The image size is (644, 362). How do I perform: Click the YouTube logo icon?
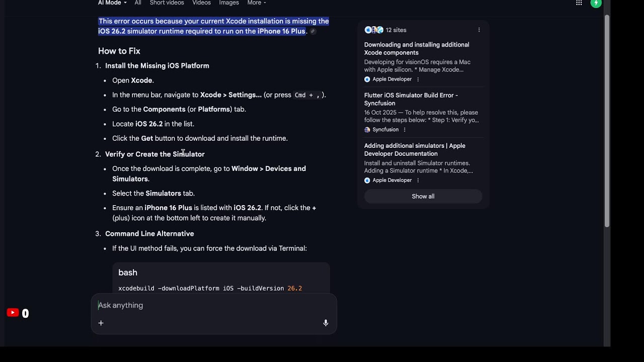click(x=13, y=313)
